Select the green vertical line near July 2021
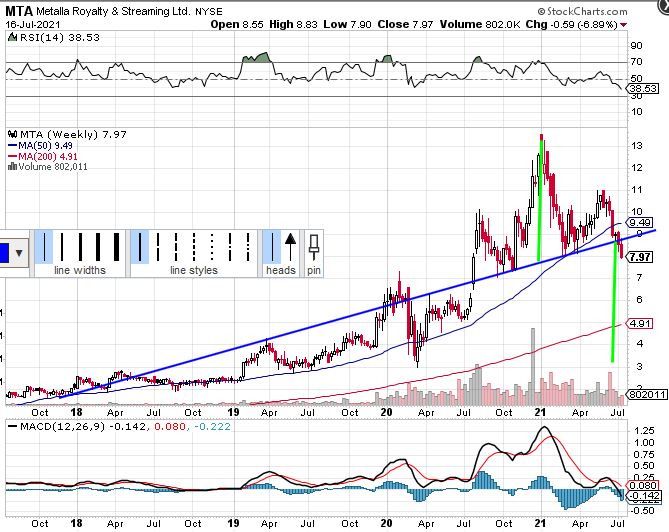 pyautogui.click(x=614, y=301)
